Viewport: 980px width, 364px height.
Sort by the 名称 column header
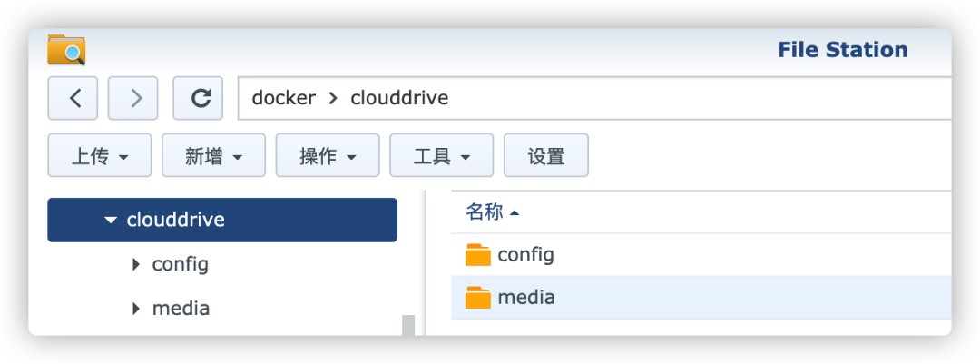click(485, 212)
